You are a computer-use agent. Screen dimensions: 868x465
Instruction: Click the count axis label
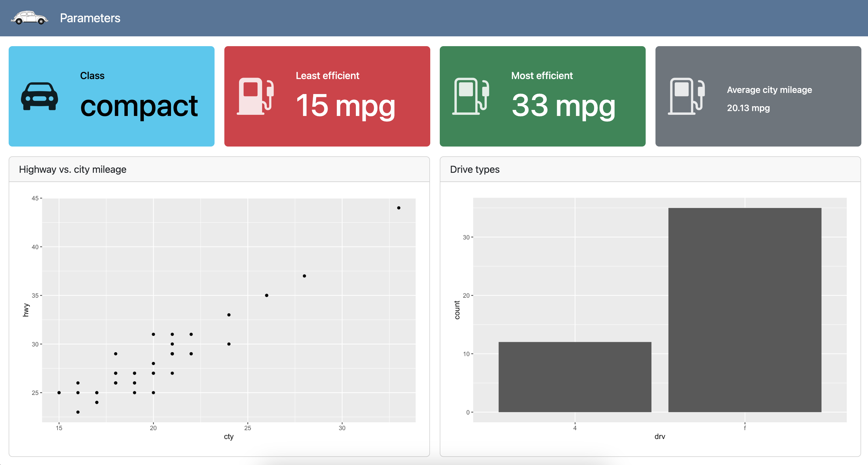[x=457, y=310]
